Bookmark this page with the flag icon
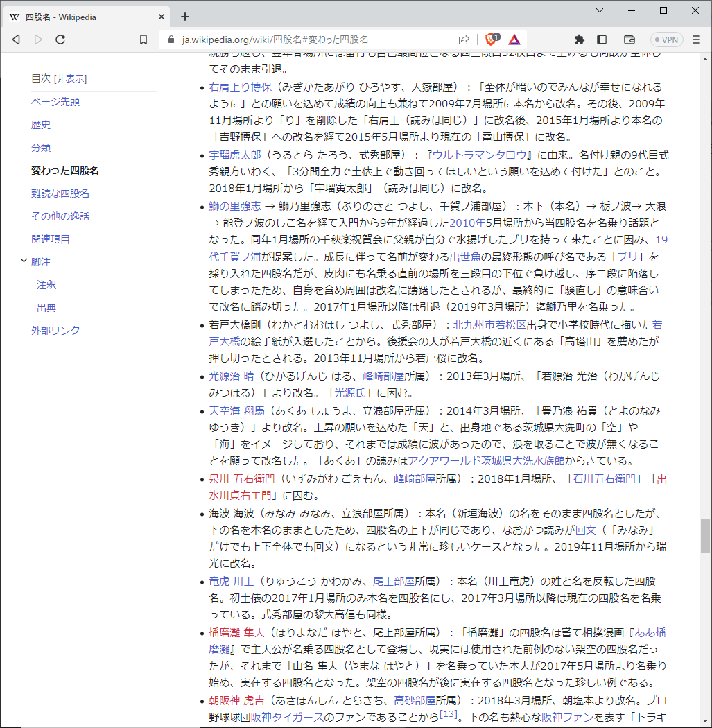 pos(143,40)
